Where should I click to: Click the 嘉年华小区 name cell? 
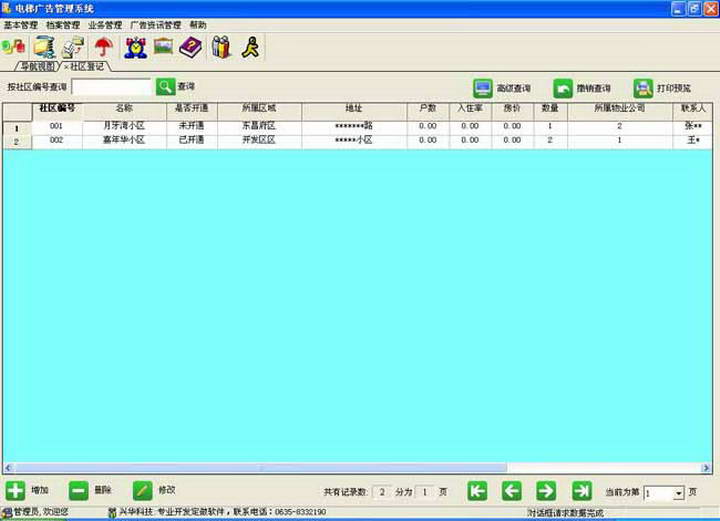coord(124,140)
